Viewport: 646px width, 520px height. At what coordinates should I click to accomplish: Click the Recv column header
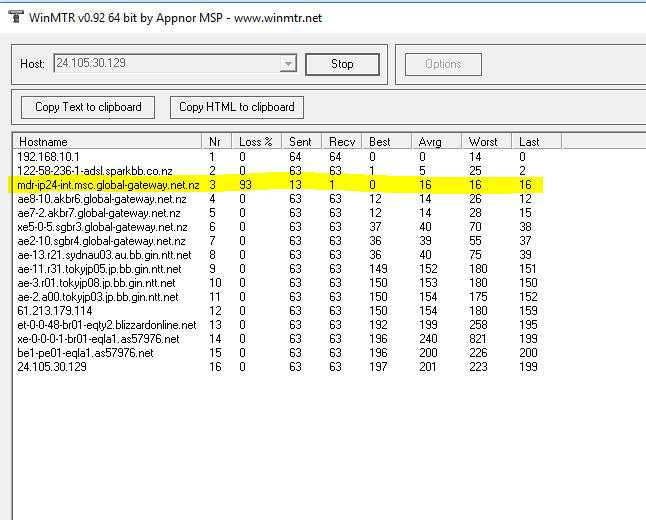pyautogui.click(x=342, y=141)
